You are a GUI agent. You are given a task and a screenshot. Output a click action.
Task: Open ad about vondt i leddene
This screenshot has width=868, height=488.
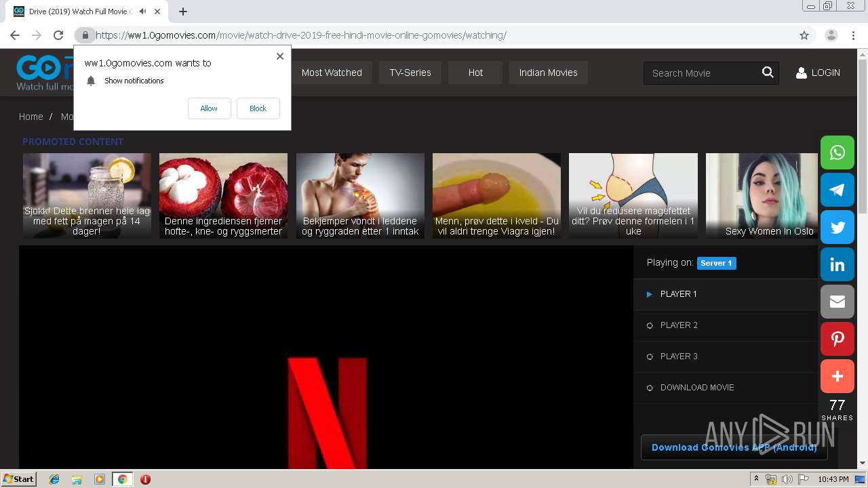360,195
